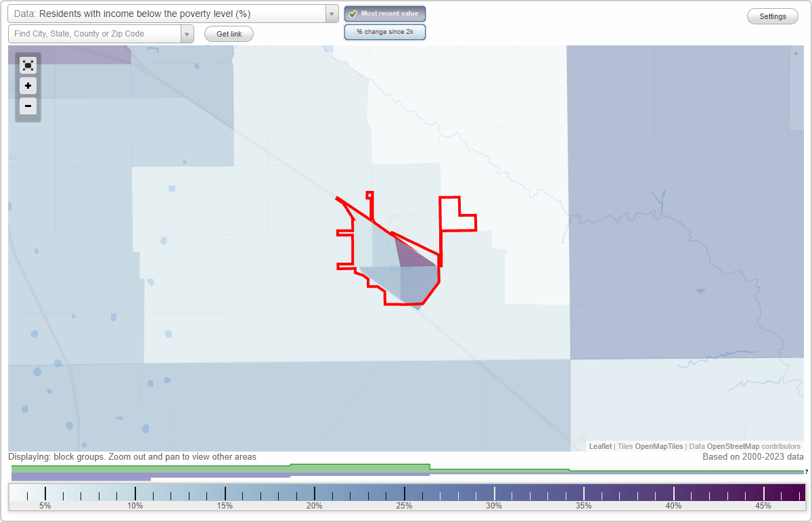The image size is (812, 522).
Task: Click the green range bar above the legend
Action: point(359,467)
